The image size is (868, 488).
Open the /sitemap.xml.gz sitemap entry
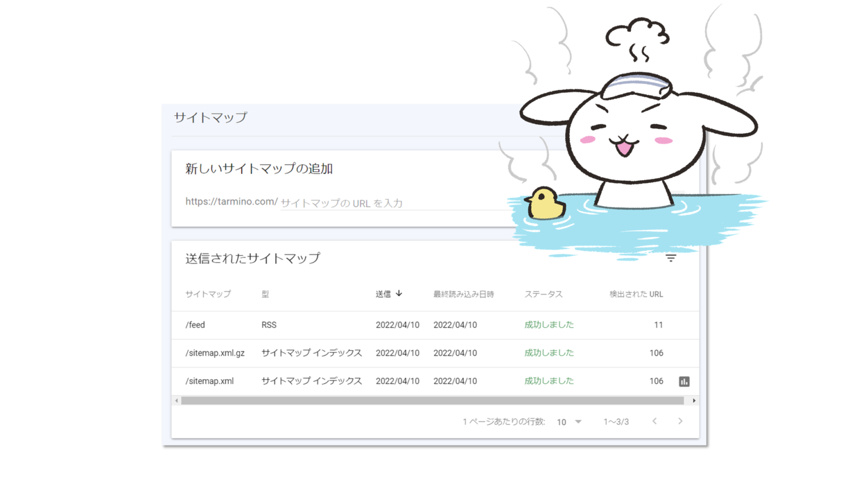click(x=215, y=354)
